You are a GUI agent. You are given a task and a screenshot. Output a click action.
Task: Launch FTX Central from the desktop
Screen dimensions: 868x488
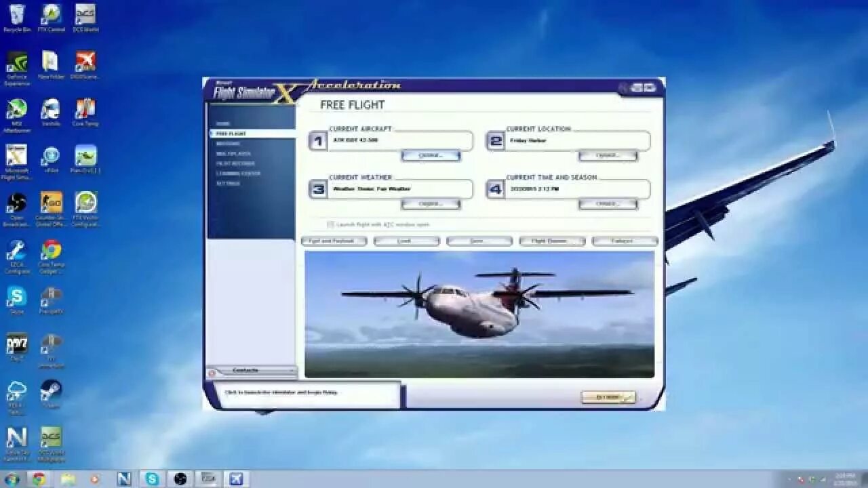52,18
